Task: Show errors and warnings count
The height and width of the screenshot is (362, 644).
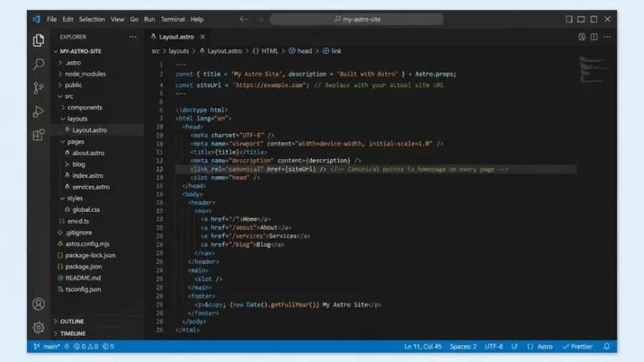Action: 86,346
